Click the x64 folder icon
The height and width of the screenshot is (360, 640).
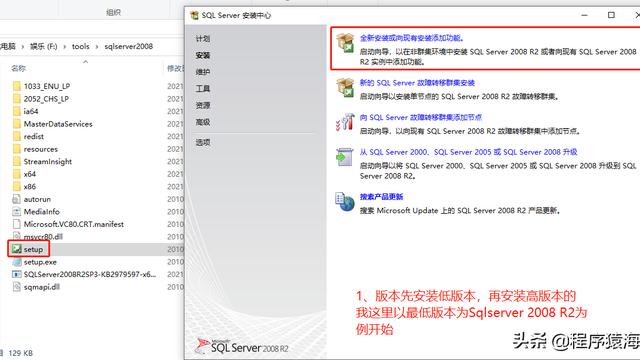16,174
